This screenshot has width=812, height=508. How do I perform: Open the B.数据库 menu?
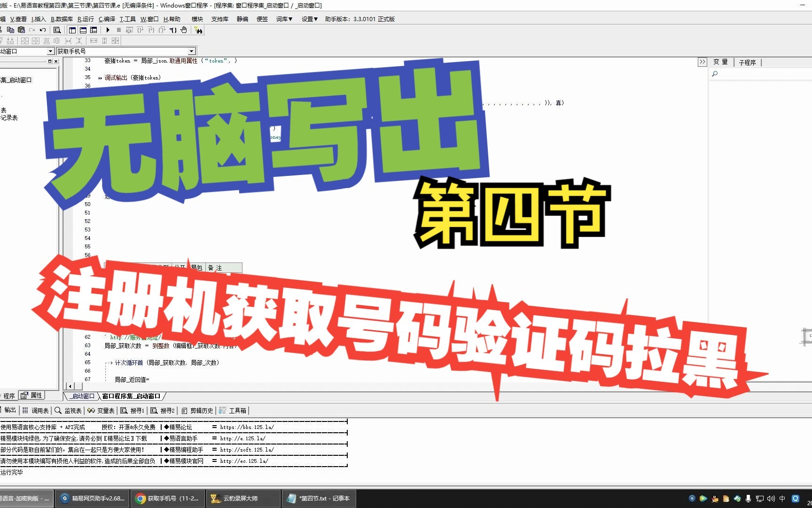(62, 19)
